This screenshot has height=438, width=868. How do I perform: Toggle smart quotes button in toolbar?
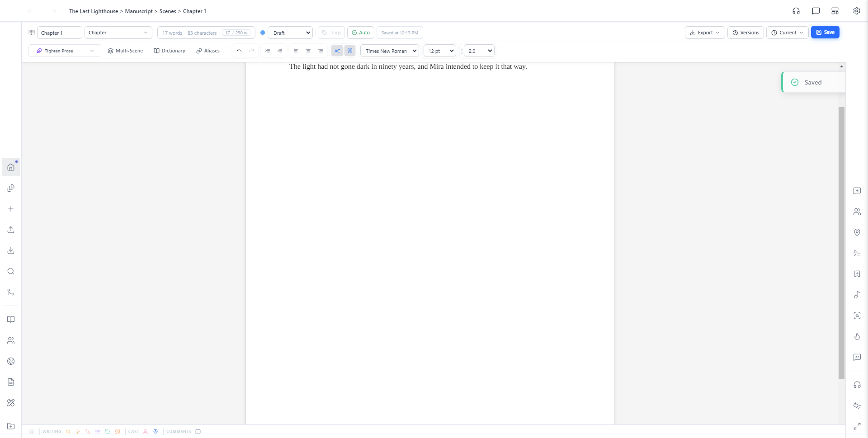point(350,51)
